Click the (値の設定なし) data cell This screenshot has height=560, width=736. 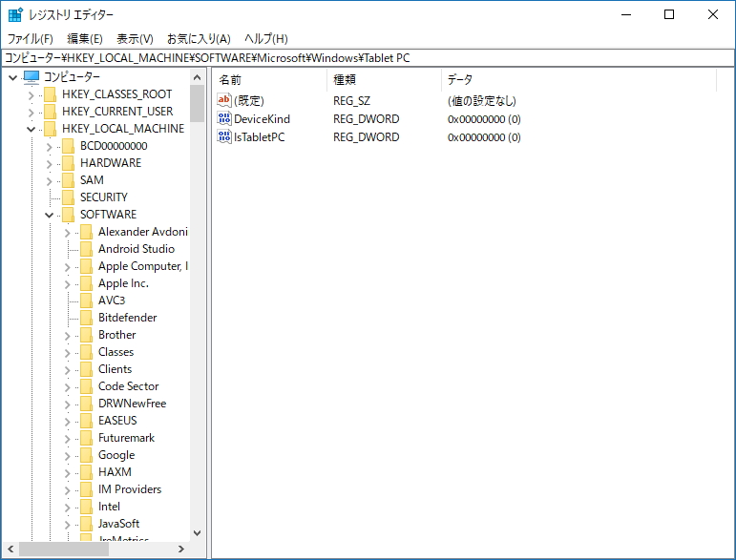[481, 101]
